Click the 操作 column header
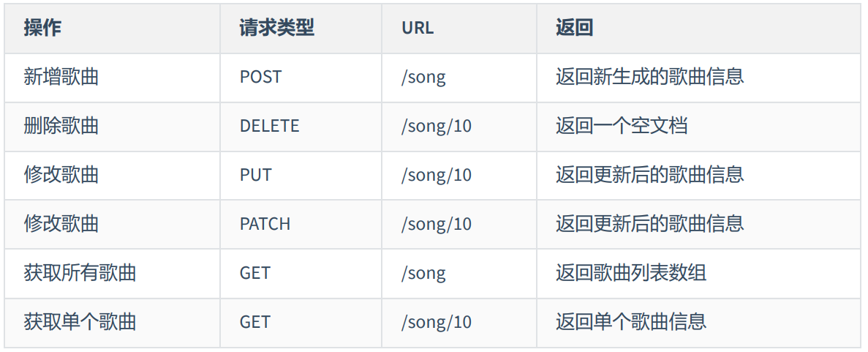The height and width of the screenshot is (352, 868). click(42, 28)
